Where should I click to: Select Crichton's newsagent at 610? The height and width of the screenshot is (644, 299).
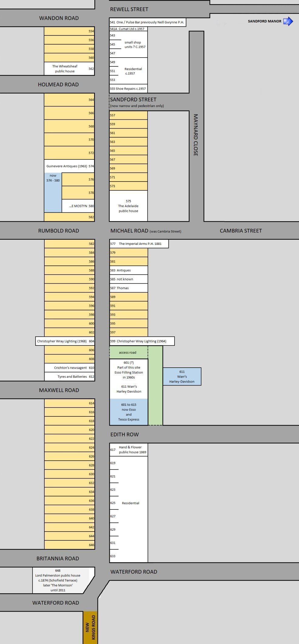click(70, 368)
